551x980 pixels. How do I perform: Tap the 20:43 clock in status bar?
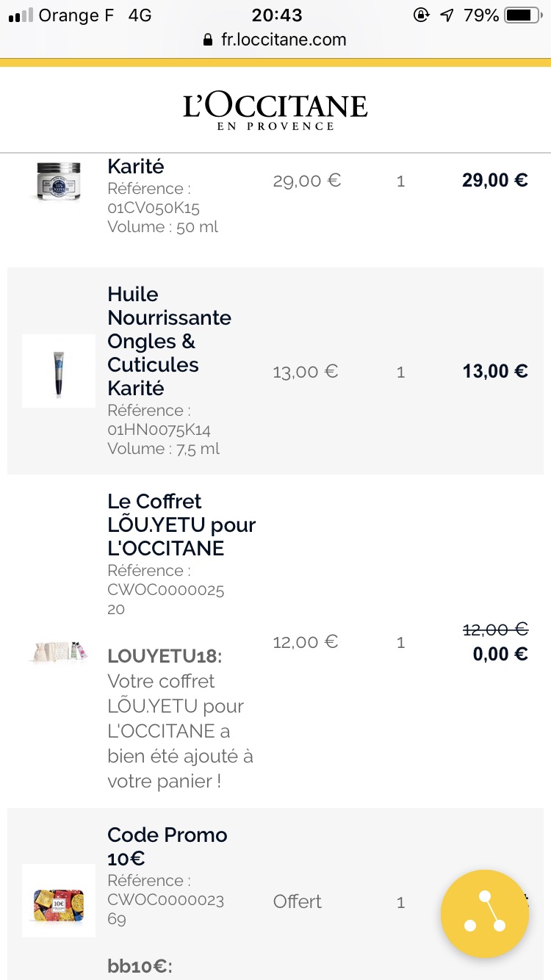pos(277,15)
